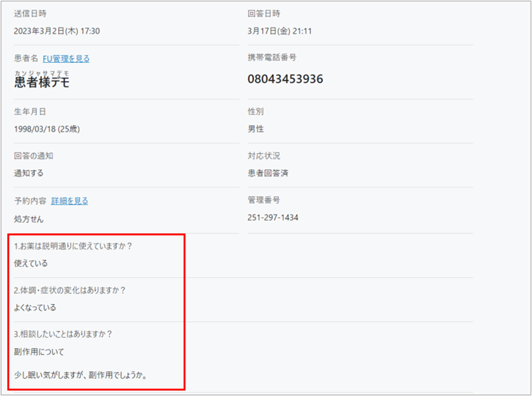Click the 患者回答済 status text
532x396 pixels.
click(x=268, y=173)
